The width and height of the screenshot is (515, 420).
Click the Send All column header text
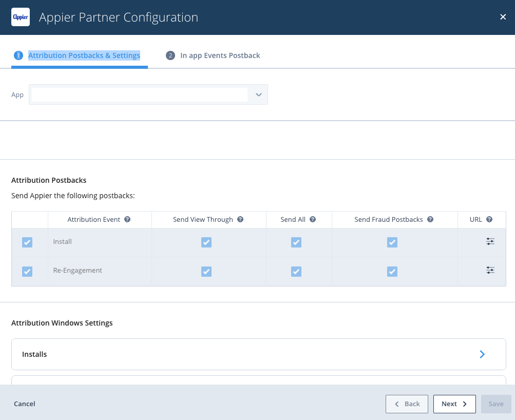[x=293, y=219]
